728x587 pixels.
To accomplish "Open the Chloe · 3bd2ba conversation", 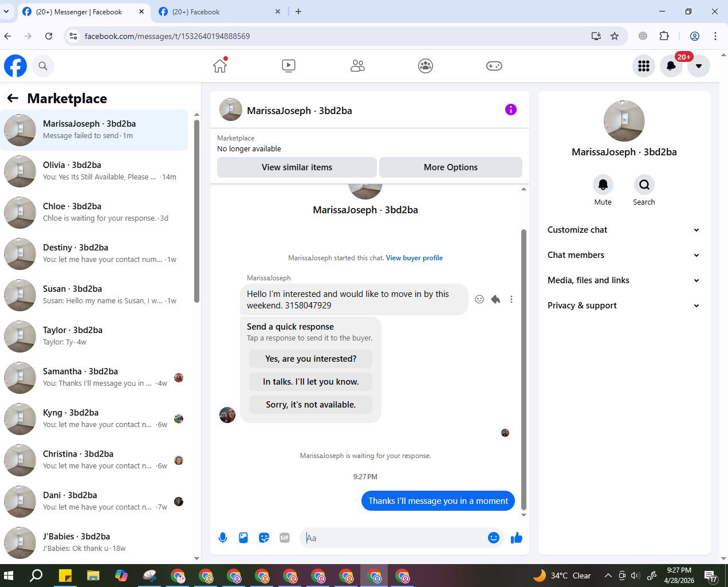I will (x=94, y=213).
